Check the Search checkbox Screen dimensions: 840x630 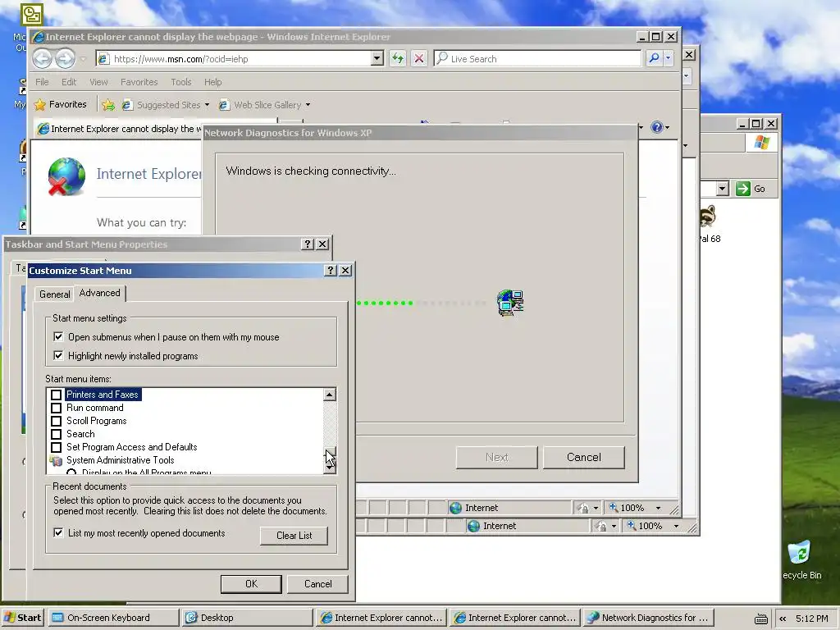point(57,434)
